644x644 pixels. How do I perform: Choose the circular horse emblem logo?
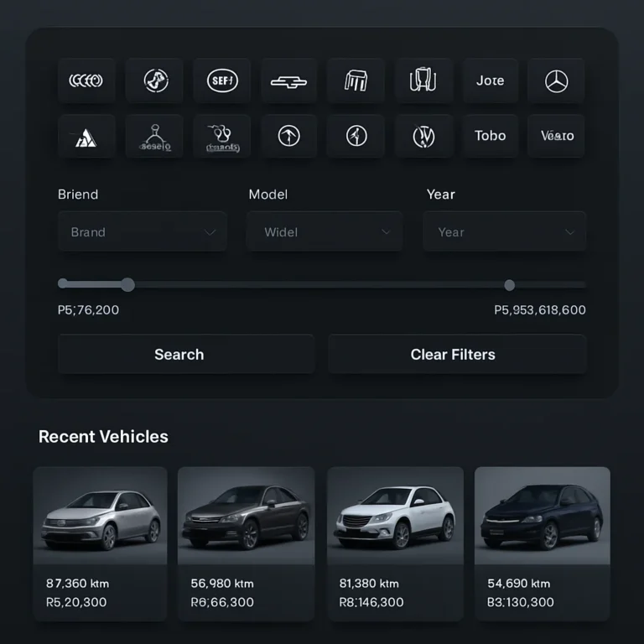(154, 80)
